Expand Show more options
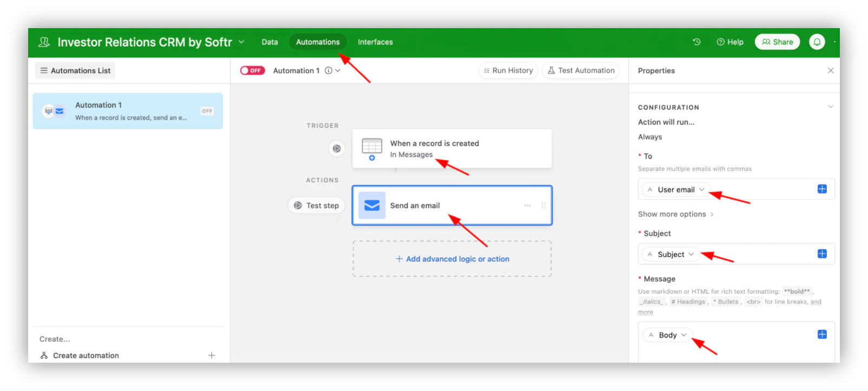The image size is (868, 391). click(x=675, y=214)
